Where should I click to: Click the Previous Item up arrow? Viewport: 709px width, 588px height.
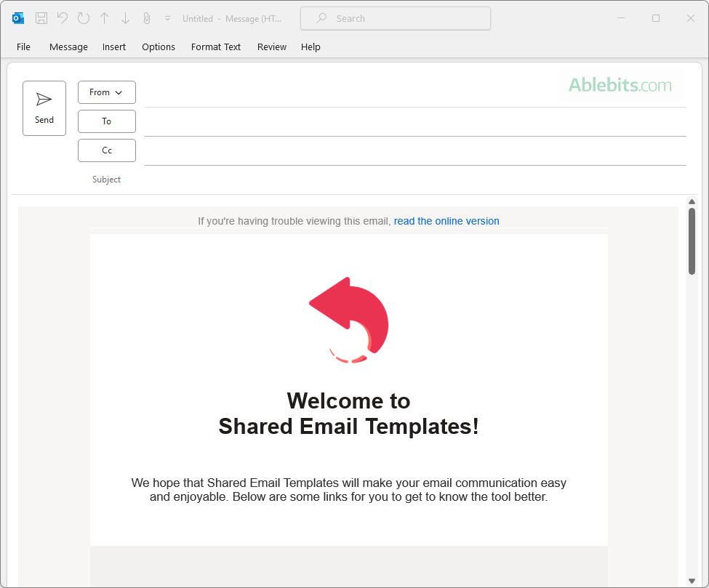pos(105,18)
